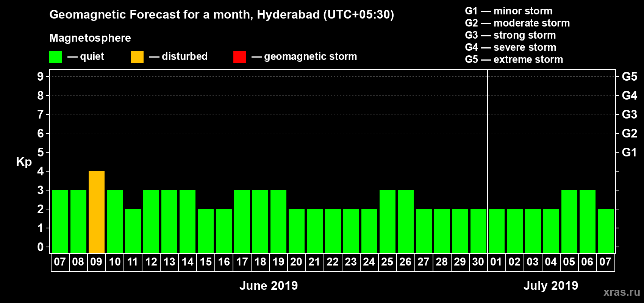The width and height of the screenshot is (644, 303).
Task: Click the Kp axis value 5
Action: [x=41, y=152]
